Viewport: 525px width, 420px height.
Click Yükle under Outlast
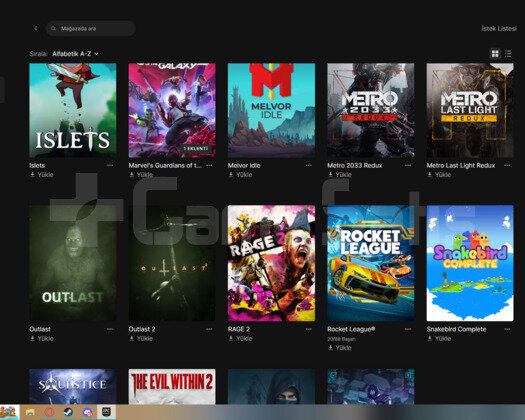(x=42, y=339)
